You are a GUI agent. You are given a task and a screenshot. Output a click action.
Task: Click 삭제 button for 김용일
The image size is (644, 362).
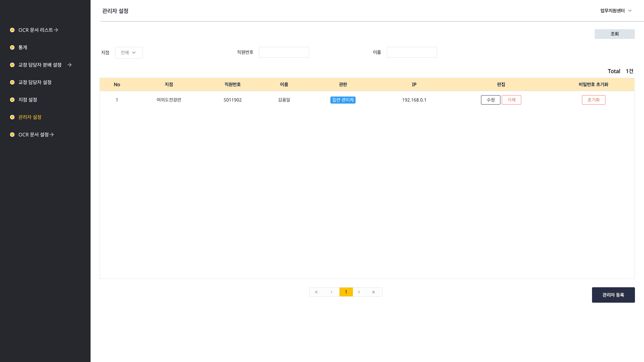click(512, 100)
